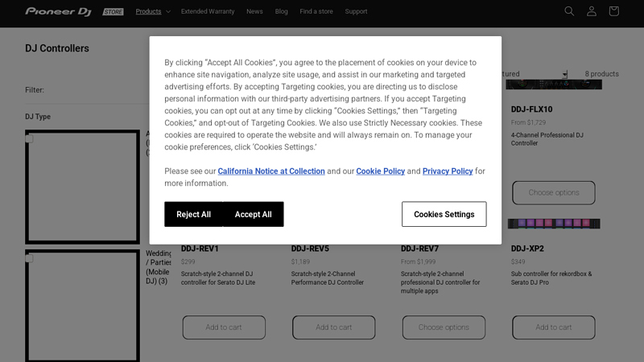Open Cookies Settings
This screenshot has width=644, height=362.
[x=444, y=214]
